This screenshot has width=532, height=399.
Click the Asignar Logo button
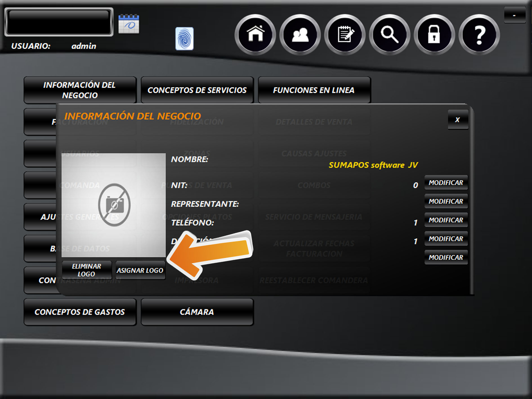coord(140,270)
